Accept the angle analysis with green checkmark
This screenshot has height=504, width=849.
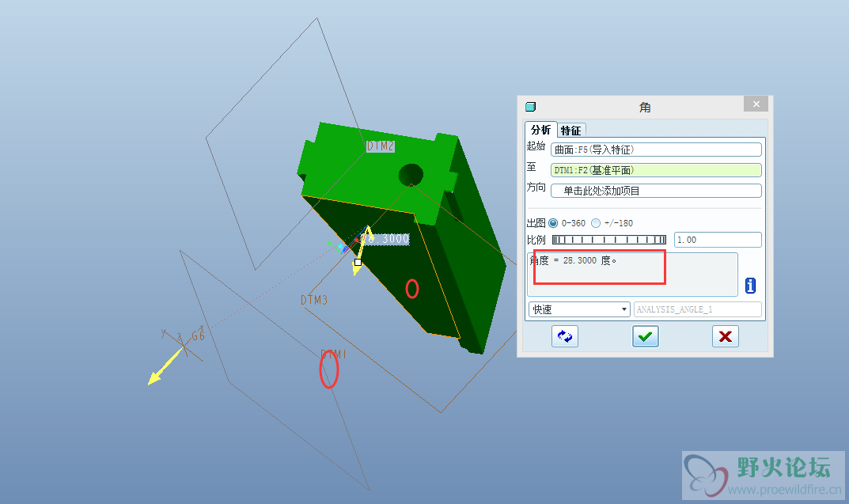tap(646, 336)
